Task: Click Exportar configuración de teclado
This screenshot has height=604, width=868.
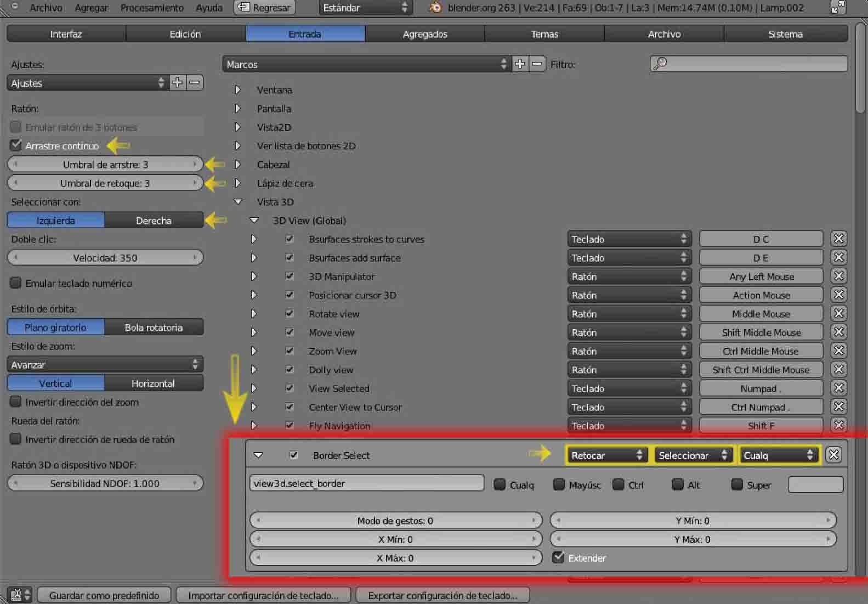Action: [442, 595]
